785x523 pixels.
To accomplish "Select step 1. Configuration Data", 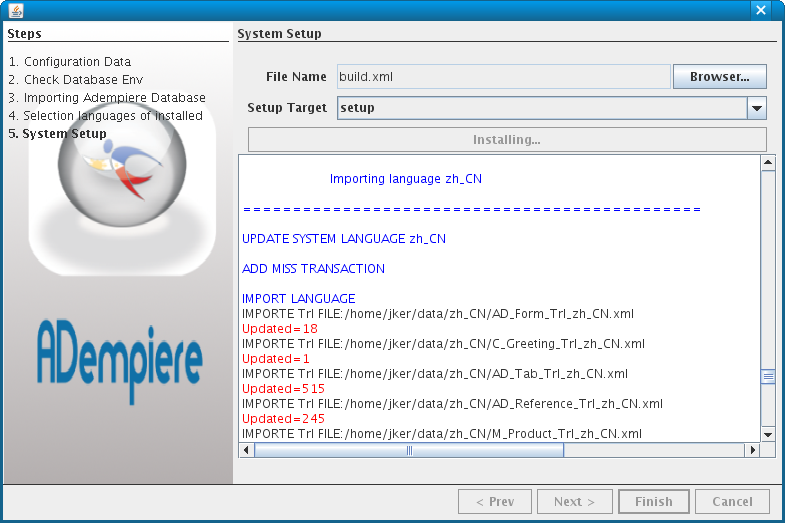I will tap(70, 62).
